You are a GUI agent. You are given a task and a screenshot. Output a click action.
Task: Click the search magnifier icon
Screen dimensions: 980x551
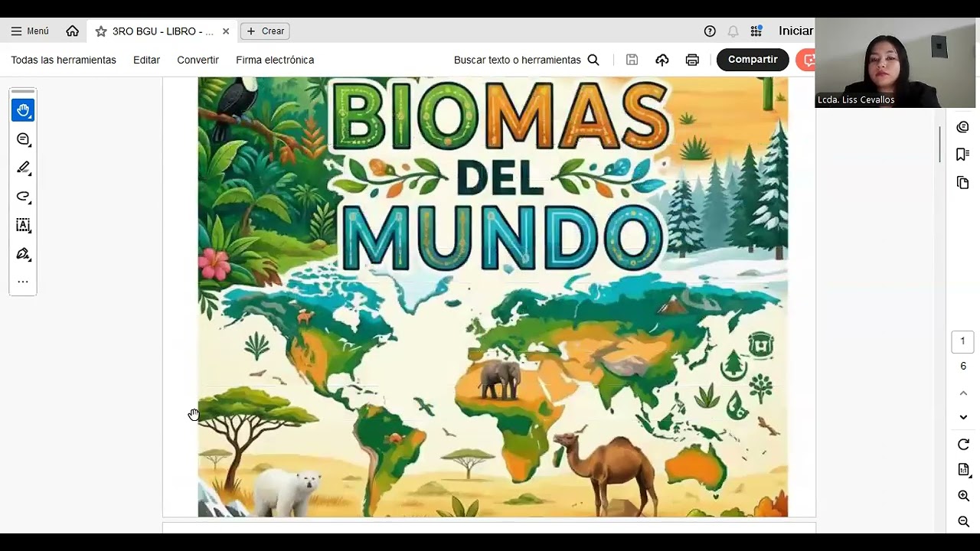coord(593,60)
